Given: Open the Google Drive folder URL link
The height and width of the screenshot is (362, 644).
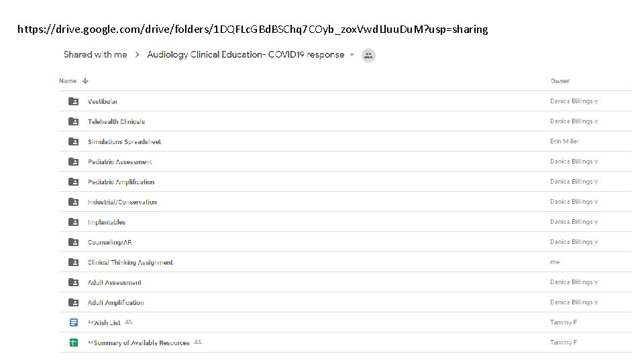Looking at the screenshot, I should click(x=253, y=29).
